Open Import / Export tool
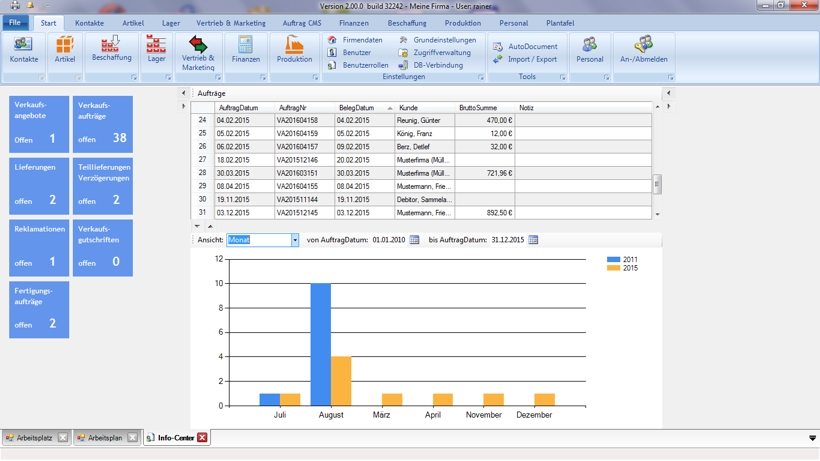 [x=525, y=59]
